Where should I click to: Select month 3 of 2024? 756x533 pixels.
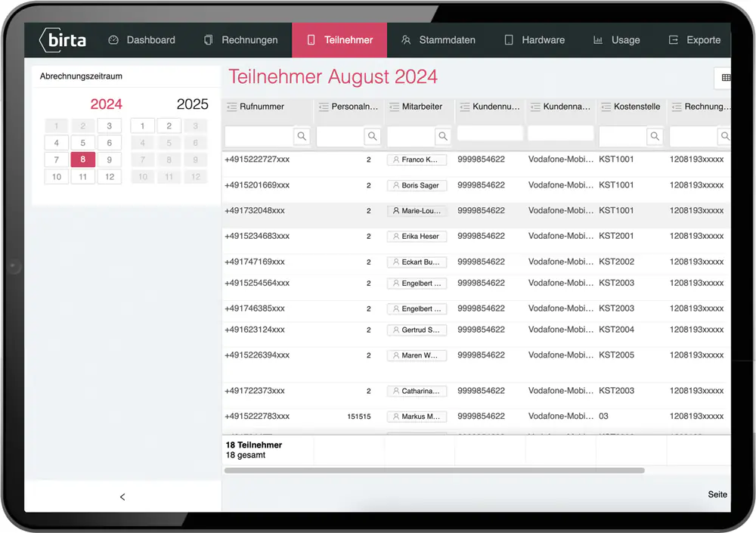(110, 126)
